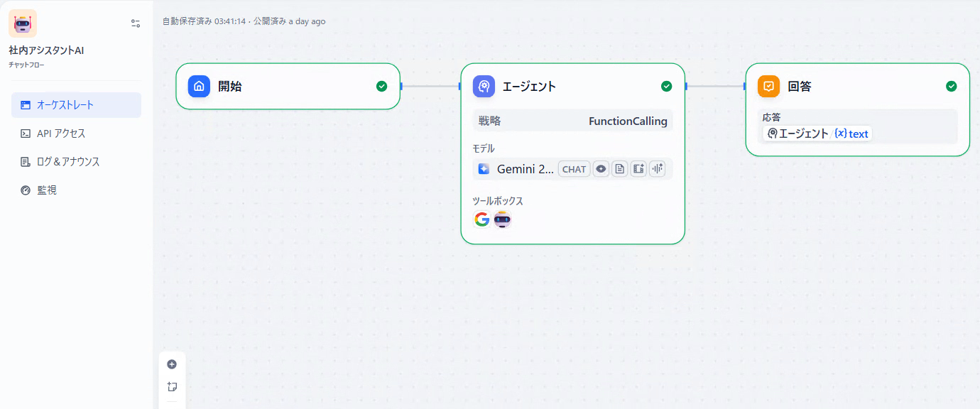980x409 pixels.
Task: Click the Gemini 2... model name
Action: [526, 169]
